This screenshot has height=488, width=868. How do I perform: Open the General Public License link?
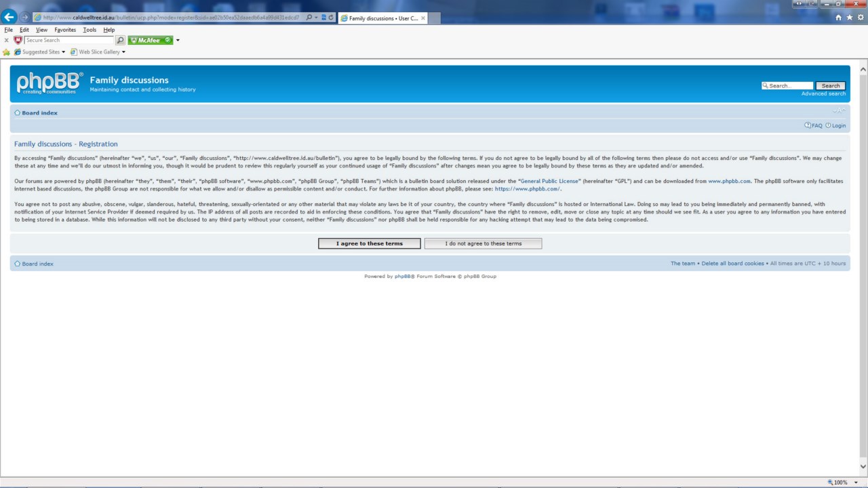click(549, 182)
